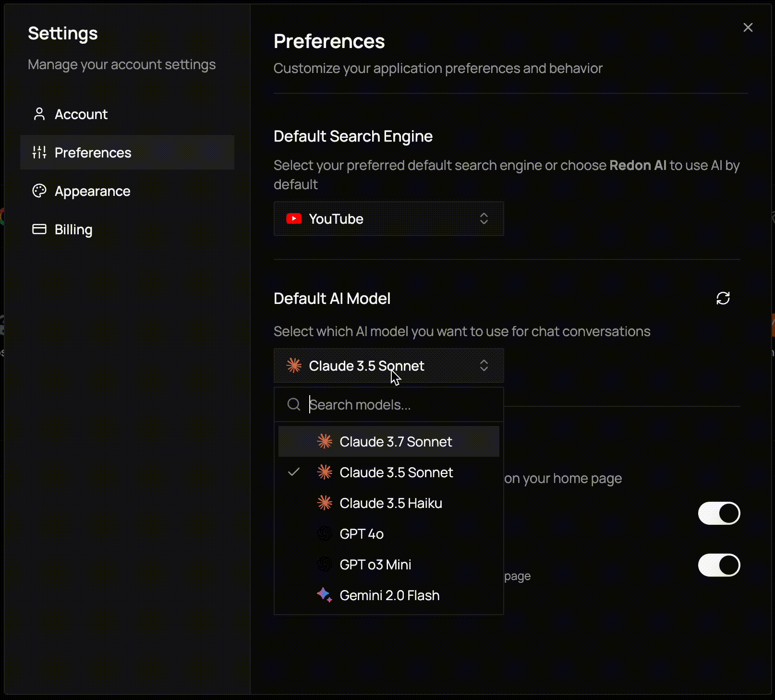Select Gemini 2.0 Flash as the model
This screenshot has width=775, height=700.
[x=390, y=595]
